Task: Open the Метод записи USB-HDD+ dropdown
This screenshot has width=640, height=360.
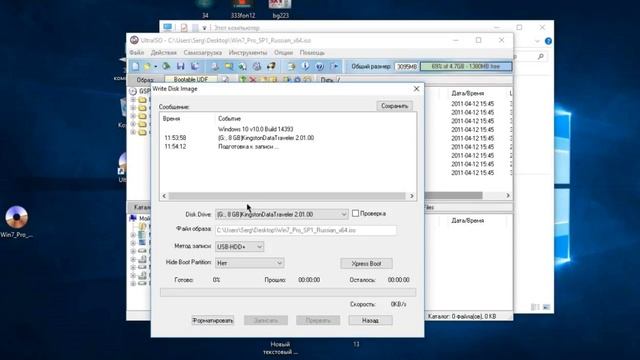Action: point(240,247)
